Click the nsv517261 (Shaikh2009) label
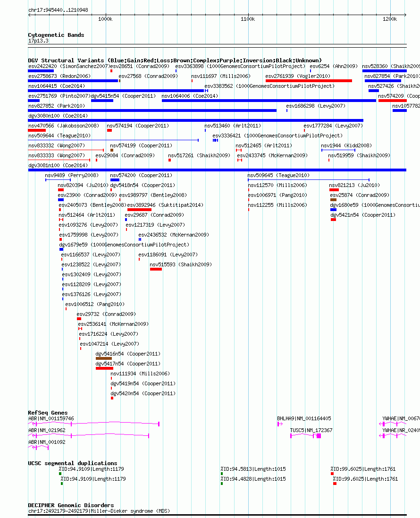 point(199,155)
